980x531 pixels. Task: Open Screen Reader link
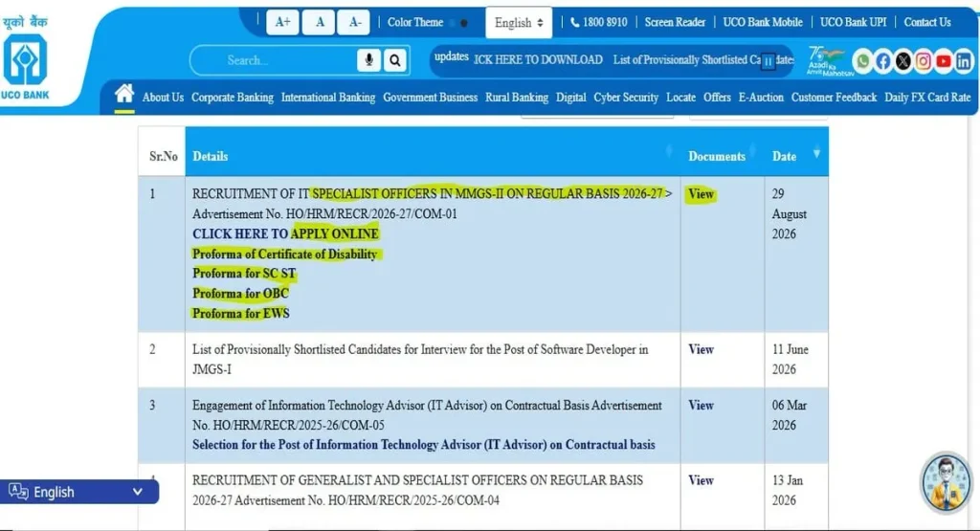click(675, 23)
